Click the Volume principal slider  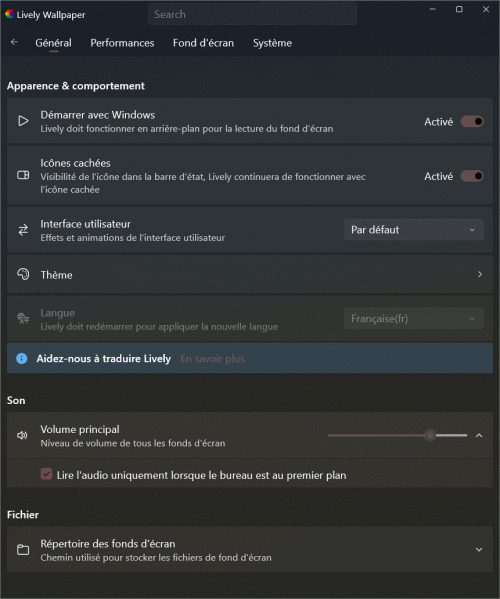398,435
